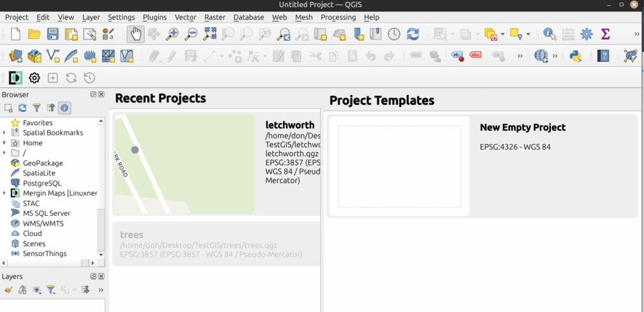Open the Vector menu
The height and width of the screenshot is (312, 644).
pos(186,17)
